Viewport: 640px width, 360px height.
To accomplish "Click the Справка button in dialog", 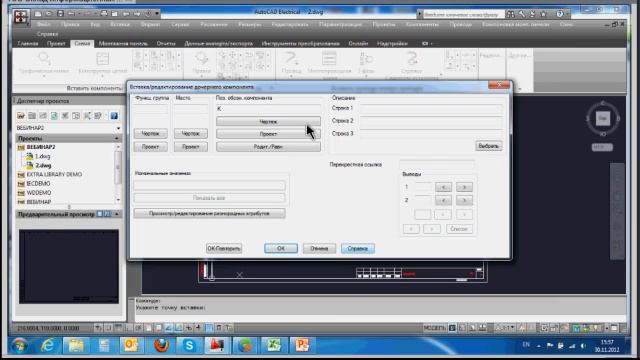I will pyautogui.click(x=358, y=248).
